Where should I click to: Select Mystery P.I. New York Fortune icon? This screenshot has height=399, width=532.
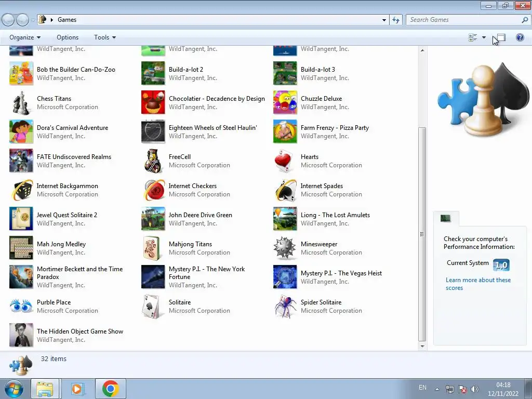[153, 277]
